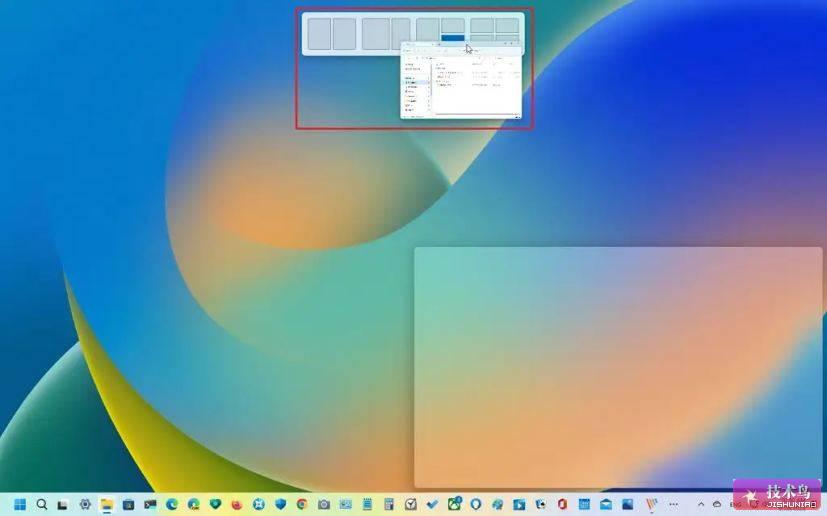The width and height of the screenshot is (827, 516).
Task: Open File Explorer from taskbar
Action: point(107,504)
